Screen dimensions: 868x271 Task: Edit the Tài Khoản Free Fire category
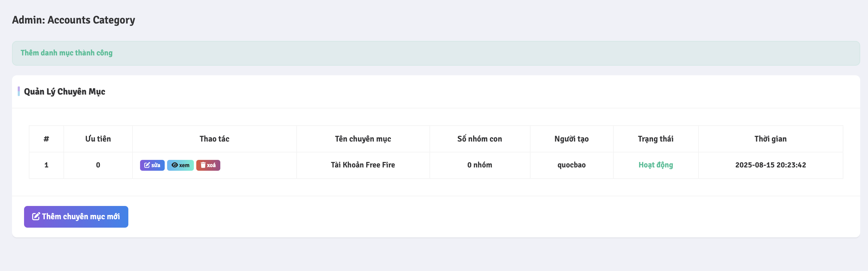point(152,165)
